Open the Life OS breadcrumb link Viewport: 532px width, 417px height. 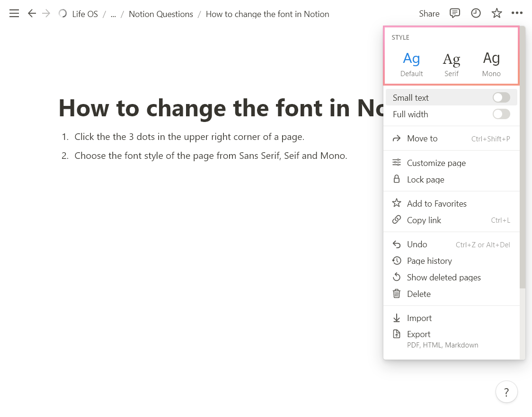(85, 14)
